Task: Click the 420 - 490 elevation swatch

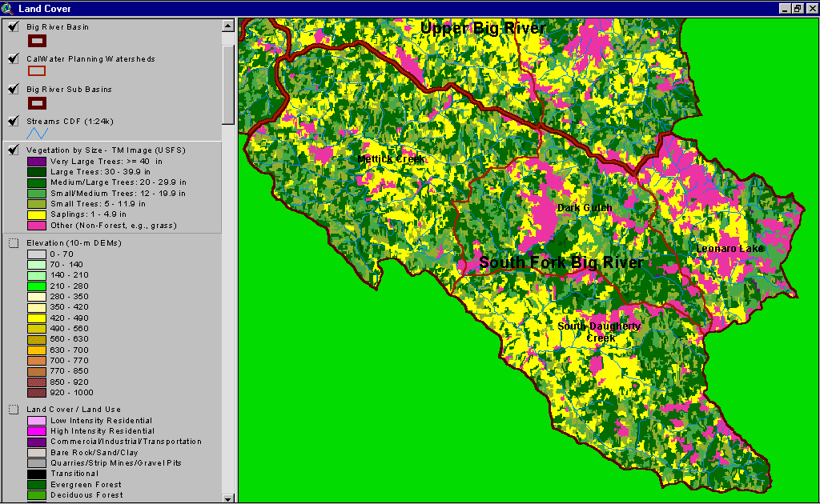Action: pyautogui.click(x=37, y=318)
